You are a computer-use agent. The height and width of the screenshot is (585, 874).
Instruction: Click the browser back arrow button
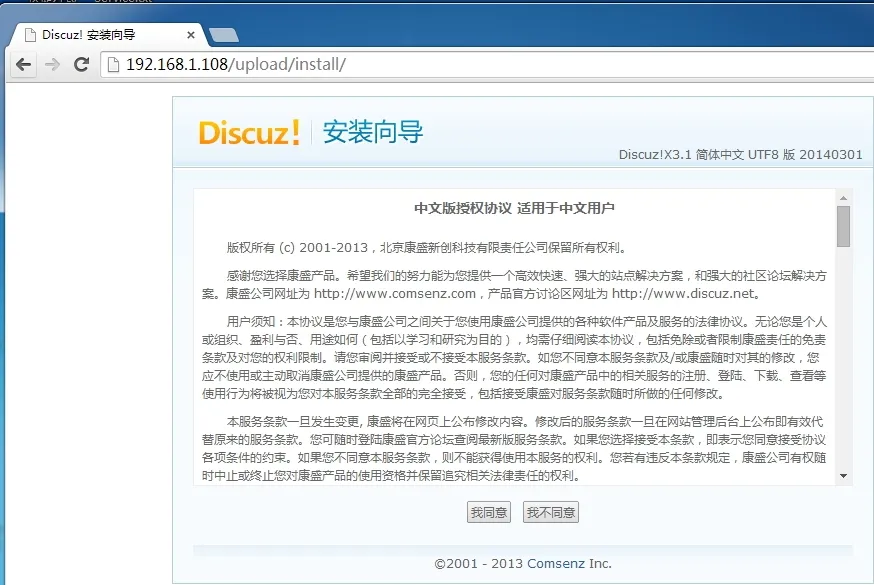point(23,65)
